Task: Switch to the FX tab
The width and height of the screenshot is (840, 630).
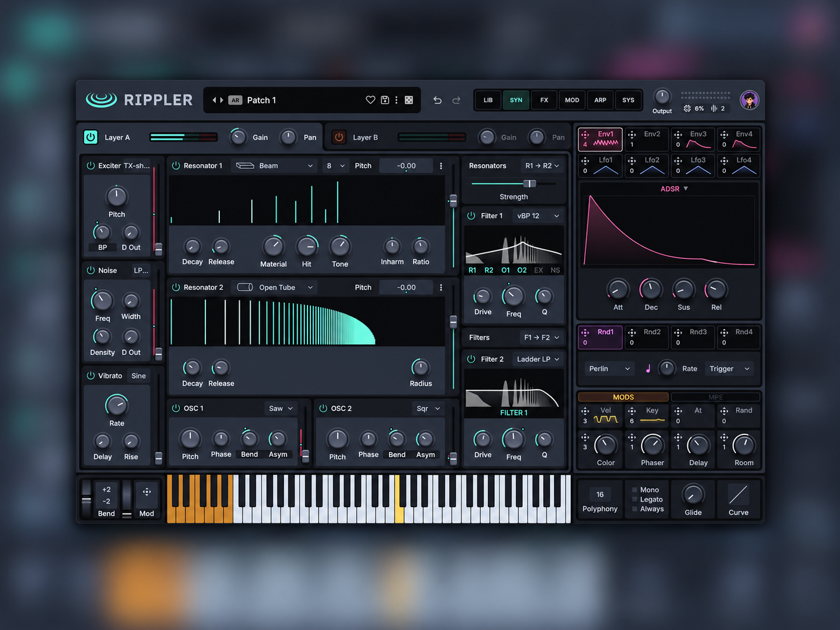Action: (544, 100)
